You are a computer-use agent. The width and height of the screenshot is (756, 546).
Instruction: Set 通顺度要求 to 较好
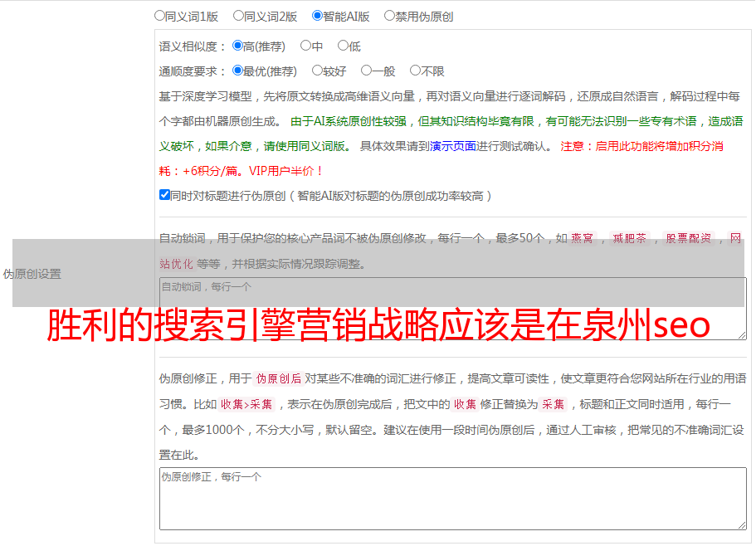tap(317, 71)
